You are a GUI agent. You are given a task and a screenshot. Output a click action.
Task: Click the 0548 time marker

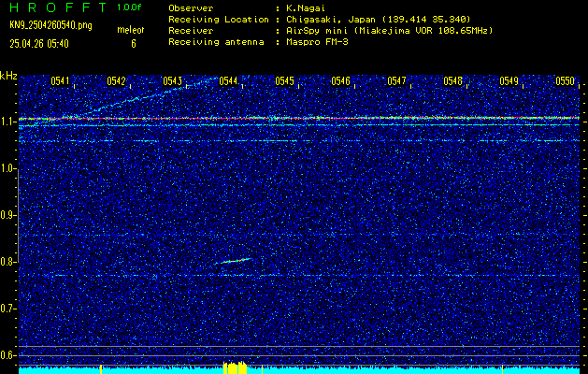[x=452, y=81]
